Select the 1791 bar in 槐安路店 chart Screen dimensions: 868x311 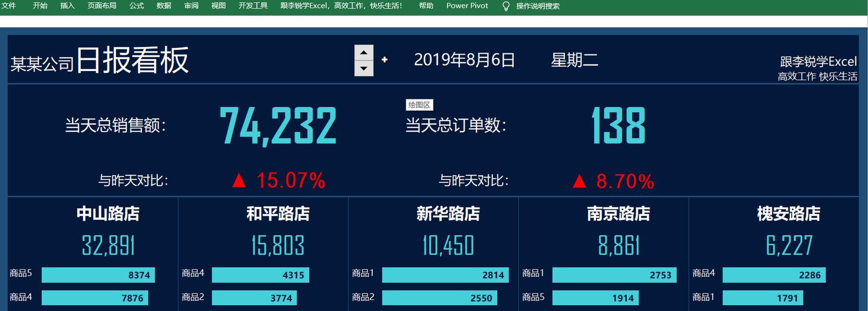(x=763, y=298)
